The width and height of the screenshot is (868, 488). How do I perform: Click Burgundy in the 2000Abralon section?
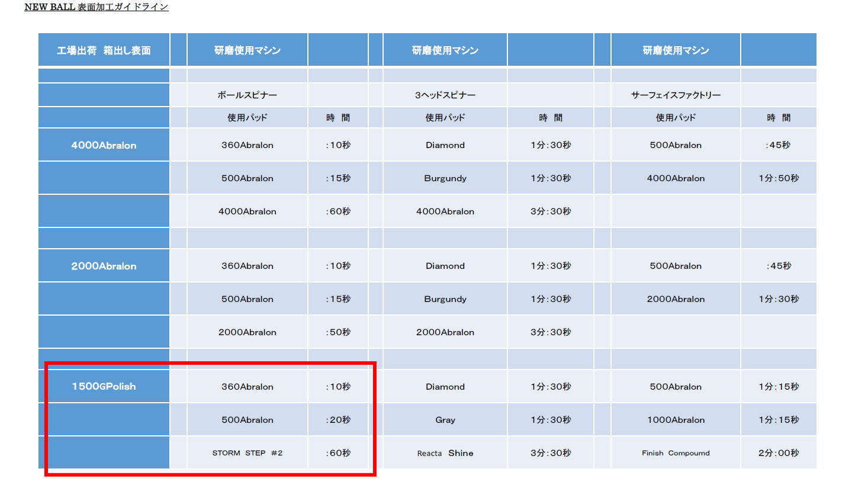pyautogui.click(x=445, y=299)
